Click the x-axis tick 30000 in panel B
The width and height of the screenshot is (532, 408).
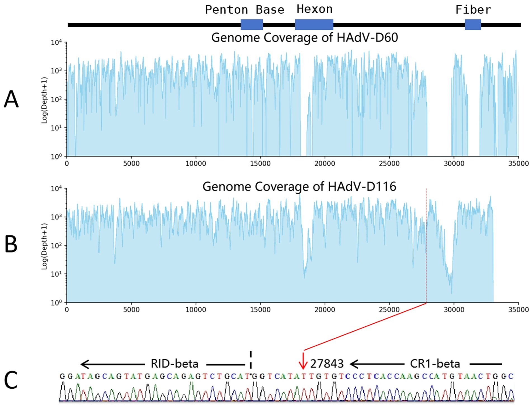(454, 310)
